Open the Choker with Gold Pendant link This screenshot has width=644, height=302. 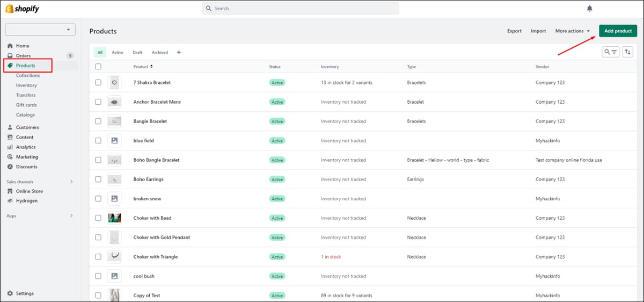(162, 237)
